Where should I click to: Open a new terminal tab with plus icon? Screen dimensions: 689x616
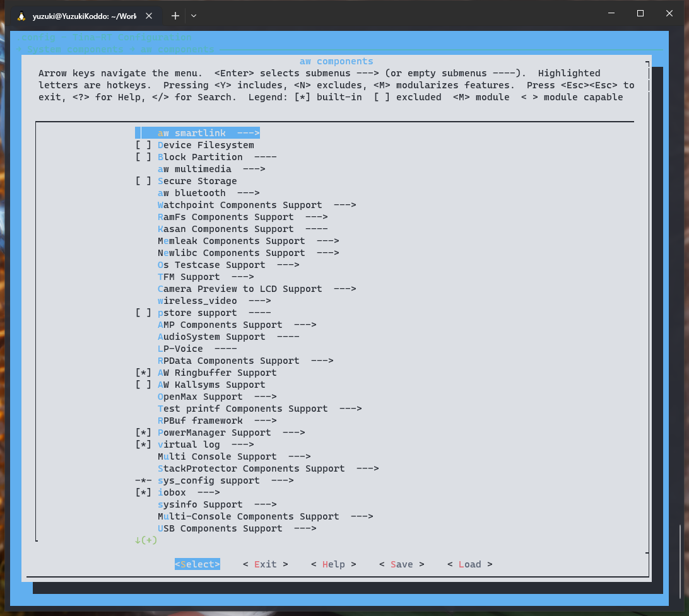175,16
